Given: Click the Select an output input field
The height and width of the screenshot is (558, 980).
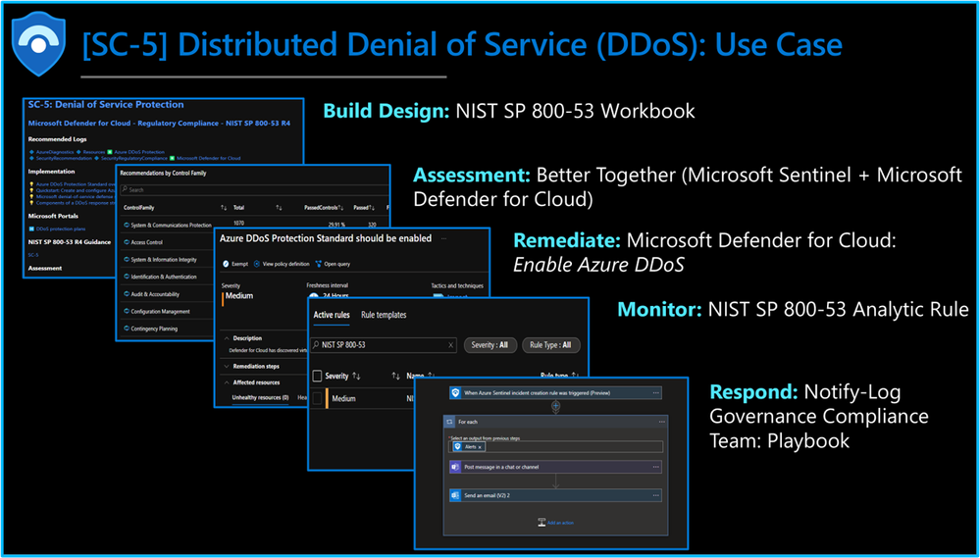Looking at the screenshot, I should [555, 447].
